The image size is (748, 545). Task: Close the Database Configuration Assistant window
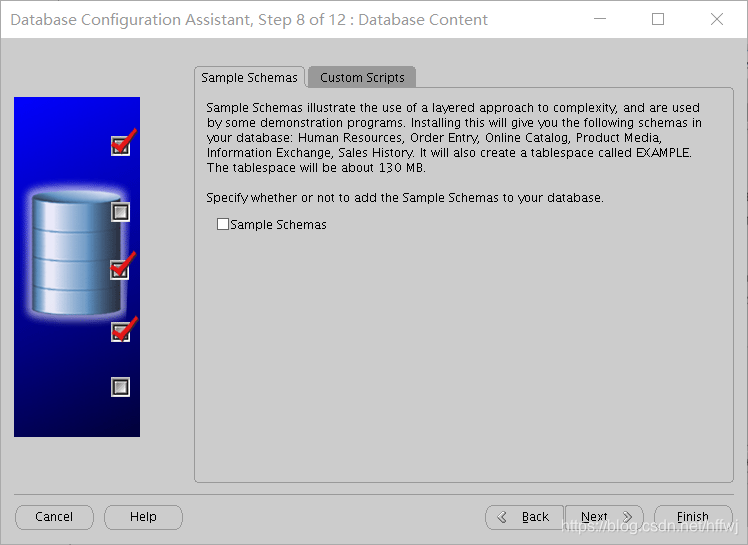pos(717,19)
